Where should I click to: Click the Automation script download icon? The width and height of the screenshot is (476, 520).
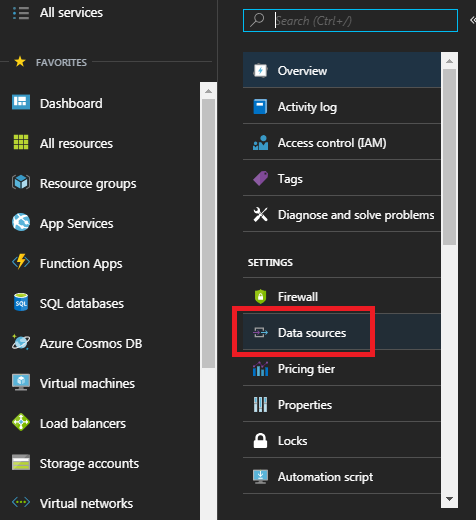(260, 477)
